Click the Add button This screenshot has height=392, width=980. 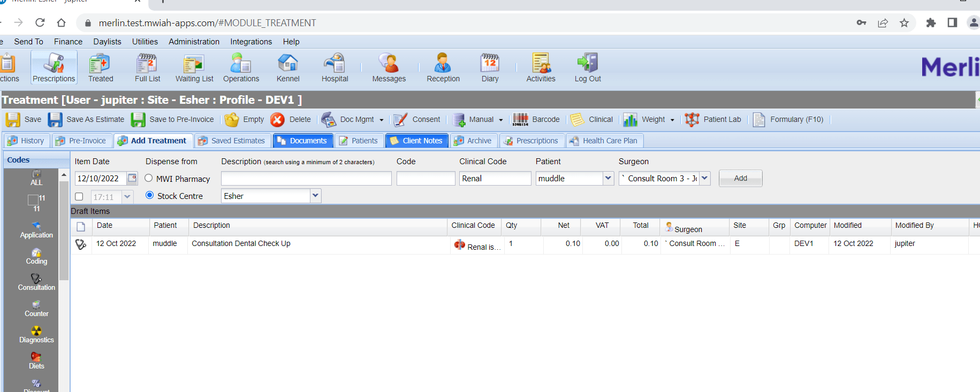pyautogui.click(x=741, y=178)
